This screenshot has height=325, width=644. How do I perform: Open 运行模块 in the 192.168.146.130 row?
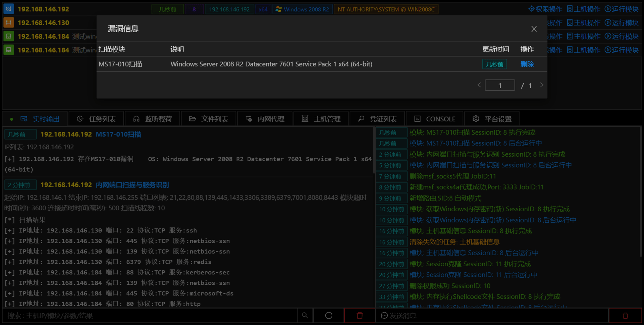click(x=622, y=23)
